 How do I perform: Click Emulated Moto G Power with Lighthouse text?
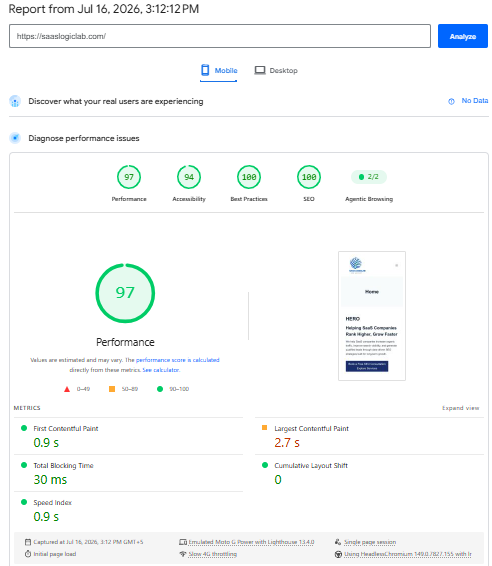tap(251, 542)
